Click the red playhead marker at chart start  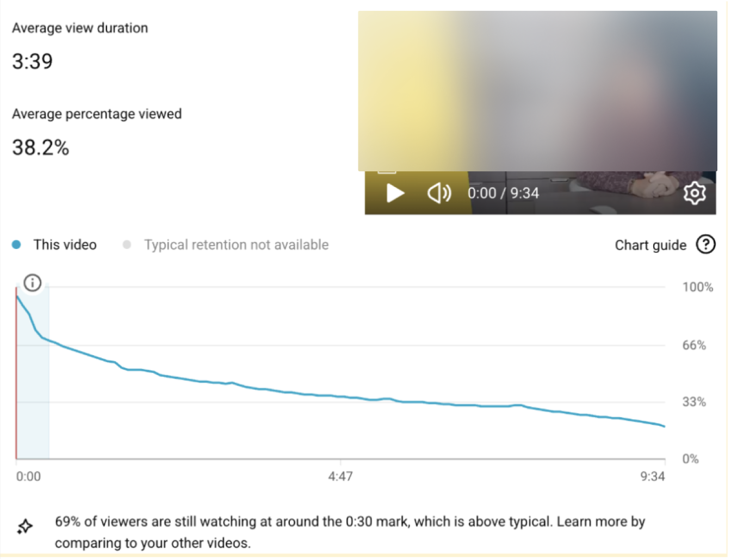(x=16, y=375)
